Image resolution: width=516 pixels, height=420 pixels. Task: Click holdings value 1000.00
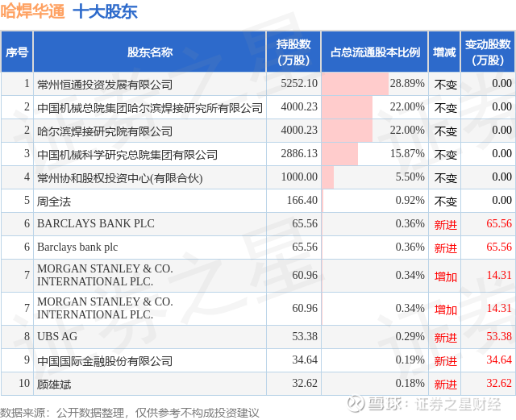(x=299, y=177)
